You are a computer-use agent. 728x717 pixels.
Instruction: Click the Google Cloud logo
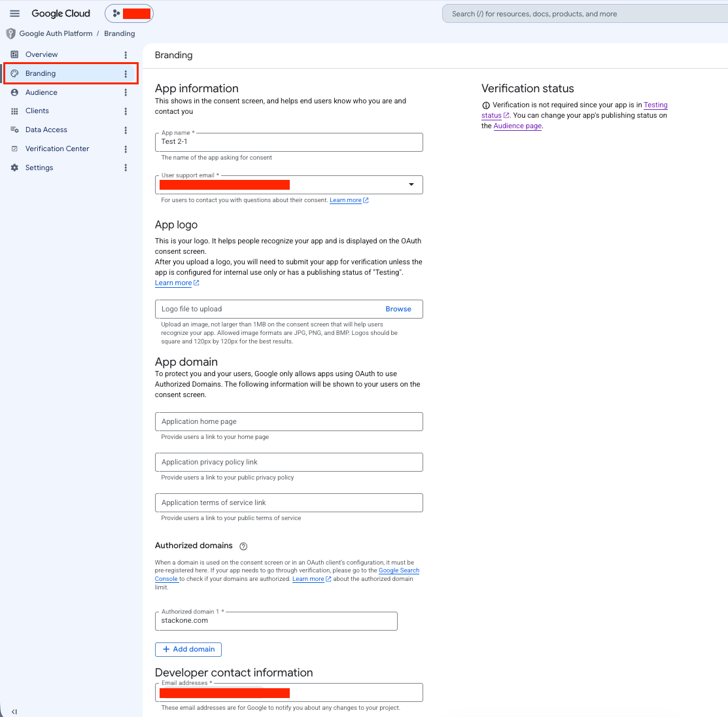(61, 14)
